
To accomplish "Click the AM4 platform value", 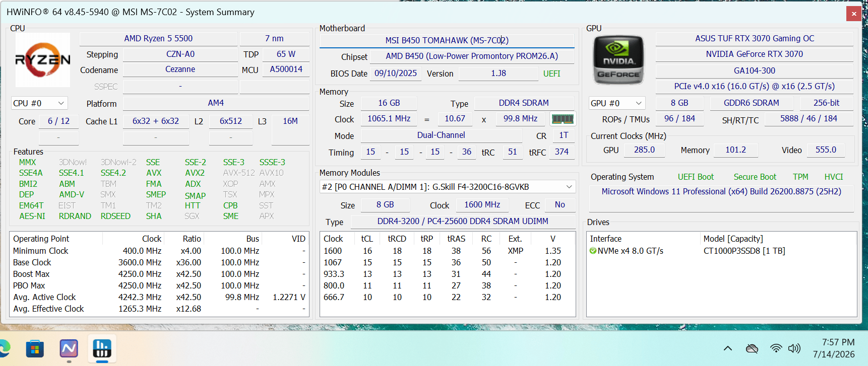I will pyautogui.click(x=216, y=103).
